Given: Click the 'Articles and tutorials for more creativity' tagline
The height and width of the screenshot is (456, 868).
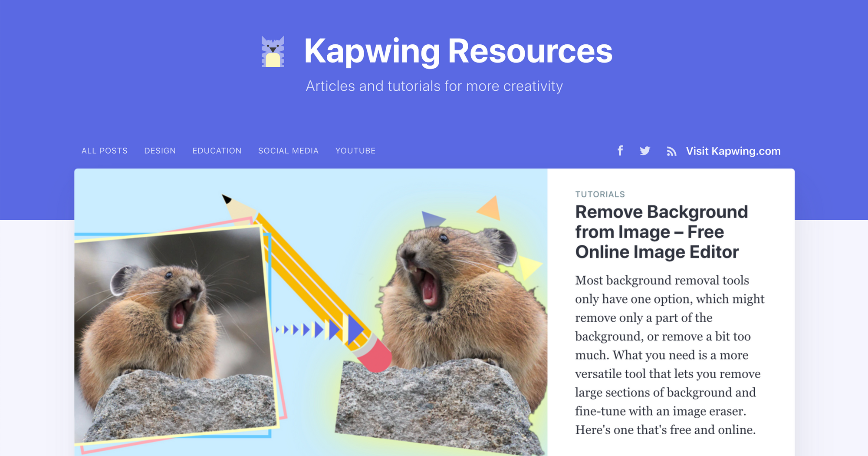Looking at the screenshot, I should pyautogui.click(x=434, y=86).
